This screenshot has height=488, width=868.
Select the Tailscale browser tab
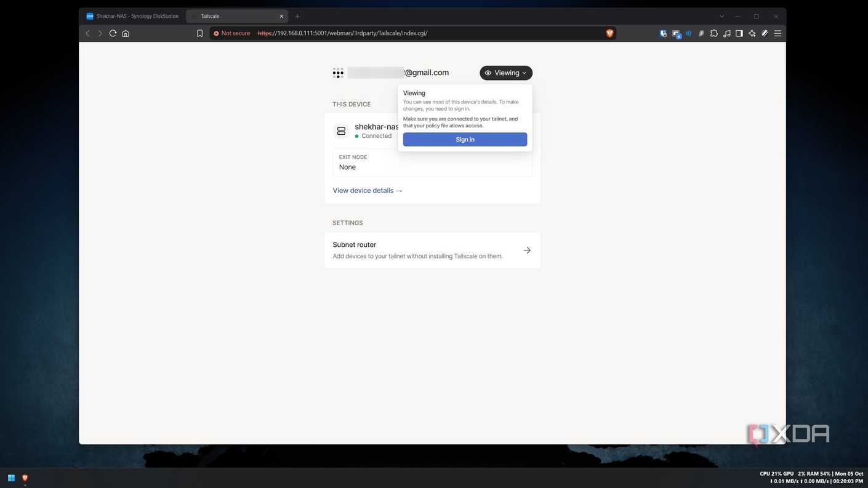click(237, 16)
